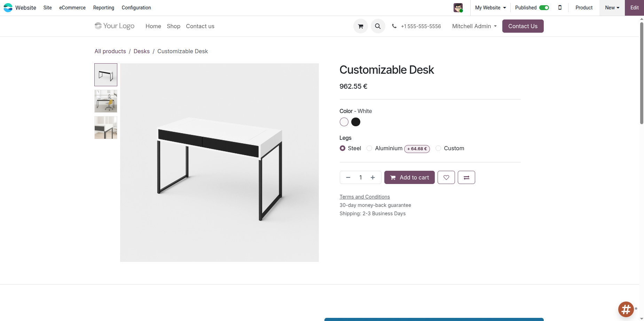
Task: Decrease quantity with minus icon
Action: click(348, 177)
